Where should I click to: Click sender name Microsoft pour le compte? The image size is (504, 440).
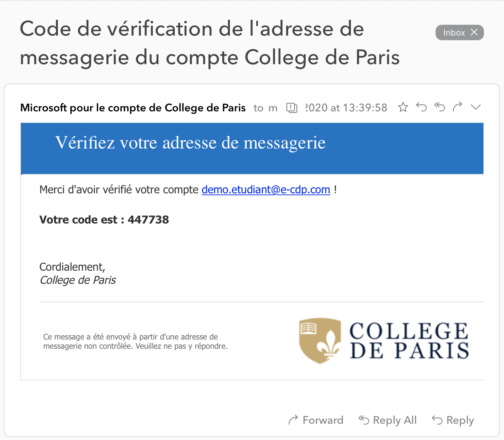click(x=133, y=107)
